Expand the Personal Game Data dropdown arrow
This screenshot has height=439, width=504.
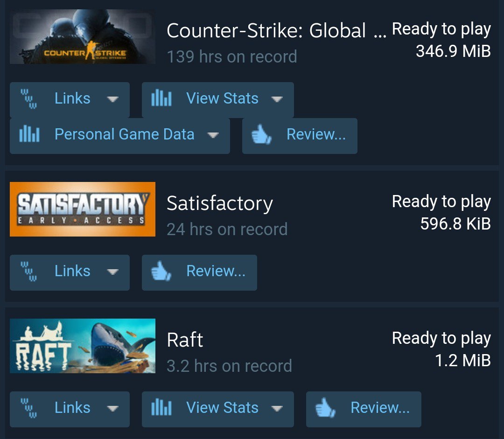point(213,135)
